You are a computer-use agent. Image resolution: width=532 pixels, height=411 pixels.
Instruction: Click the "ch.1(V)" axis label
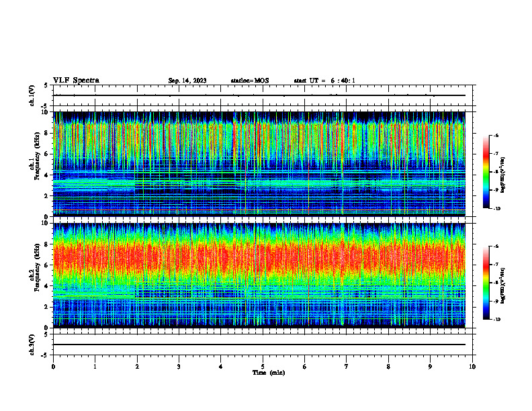[32, 95]
